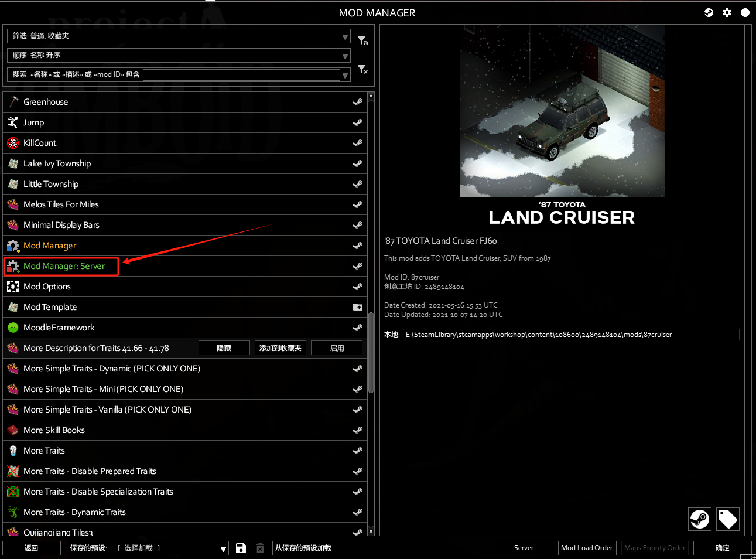Click Greenhouse mod icon
Viewport: 756px width, 559px height.
point(13,102)
